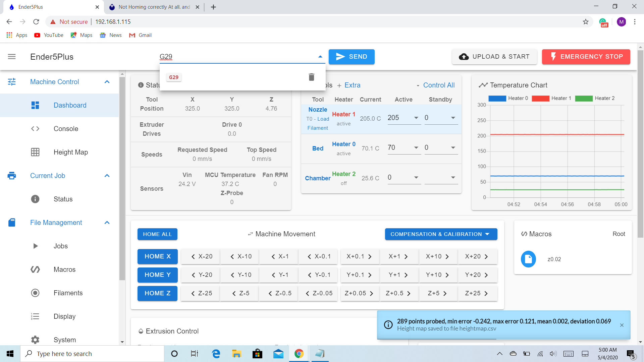Send the G29 command
Screen dimensions: 644x362
pyautogui.click(x=352, y=57)
